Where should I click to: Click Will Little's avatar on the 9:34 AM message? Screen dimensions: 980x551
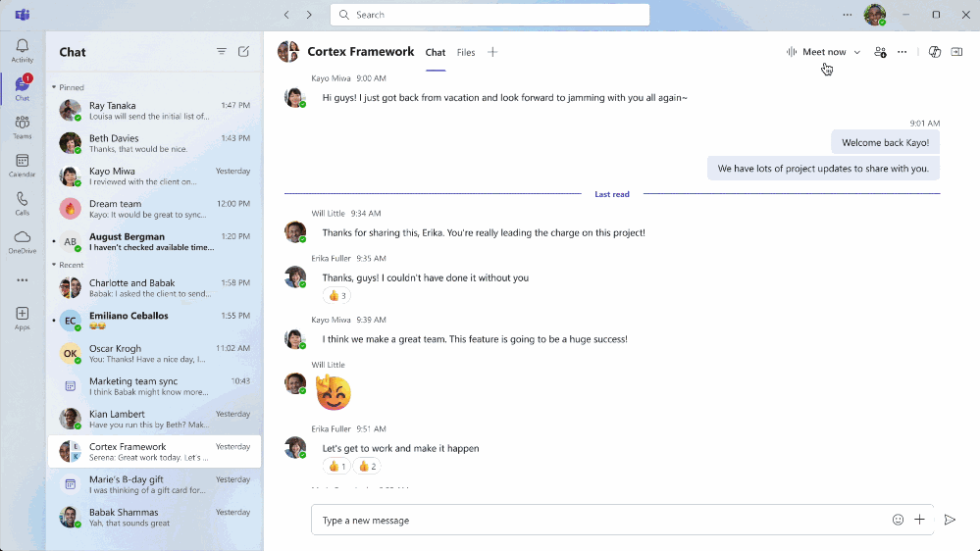pyautogui.click(x=295, y=231)
